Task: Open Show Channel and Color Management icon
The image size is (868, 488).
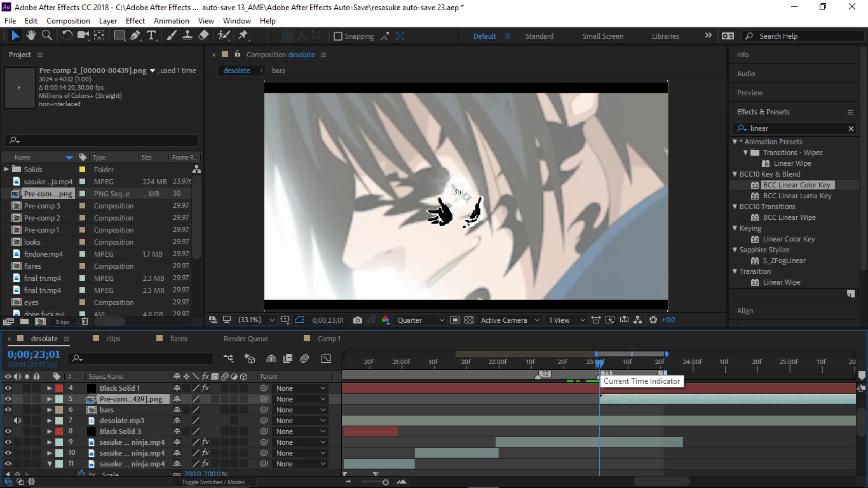Action: (386, 320)
